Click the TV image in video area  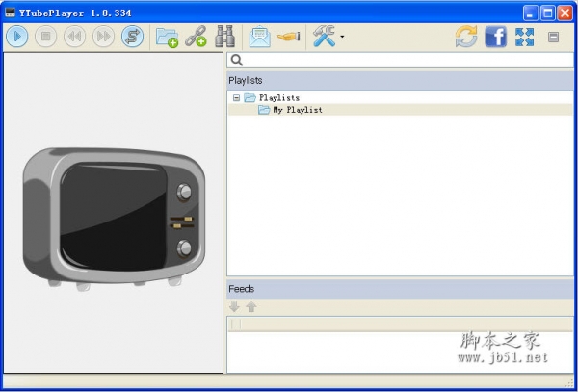[x=114, y=219]
